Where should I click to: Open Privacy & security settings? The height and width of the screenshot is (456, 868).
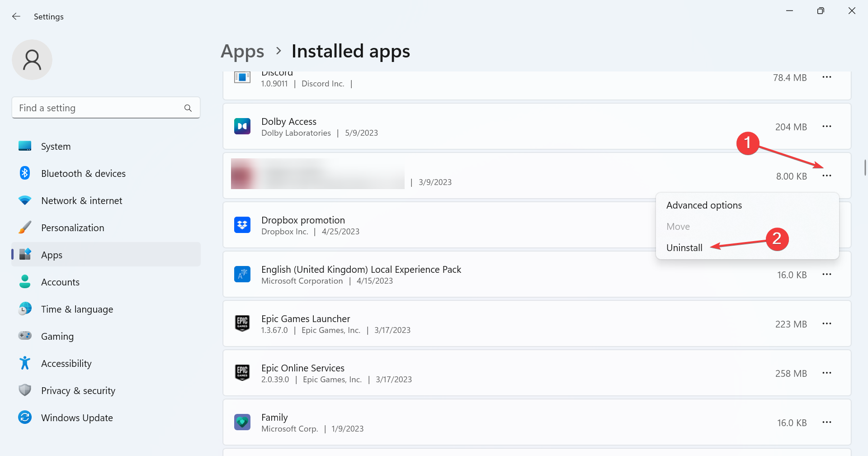(106, 390)
